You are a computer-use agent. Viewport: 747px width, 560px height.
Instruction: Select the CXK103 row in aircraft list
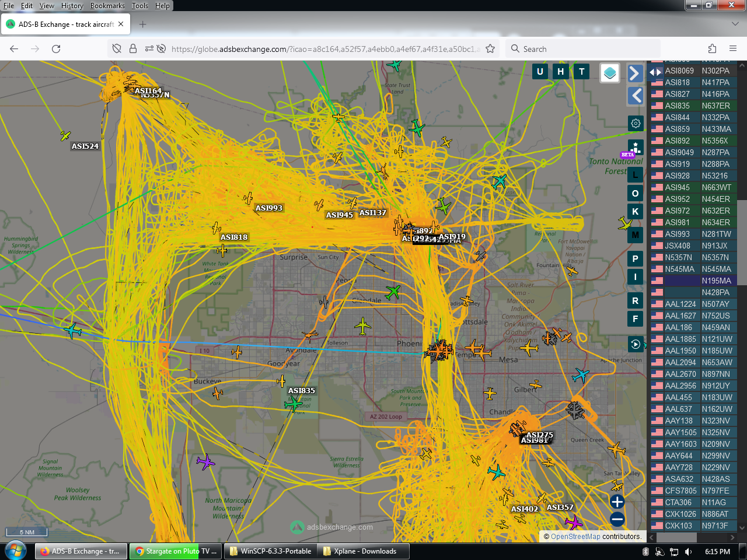coord(693,526)
